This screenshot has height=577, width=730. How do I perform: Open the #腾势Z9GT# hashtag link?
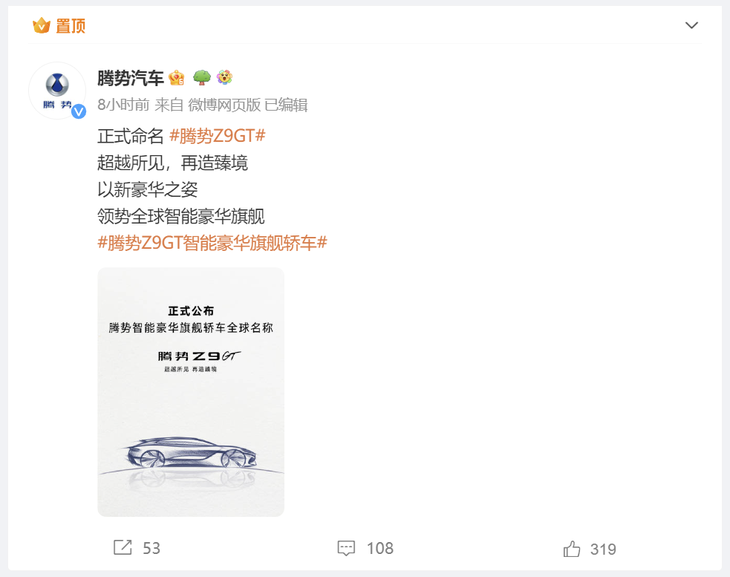pos(217,136)
